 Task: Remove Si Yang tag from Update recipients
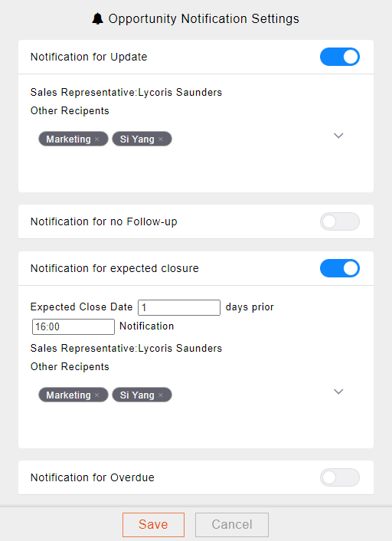(x=161, y=139)
